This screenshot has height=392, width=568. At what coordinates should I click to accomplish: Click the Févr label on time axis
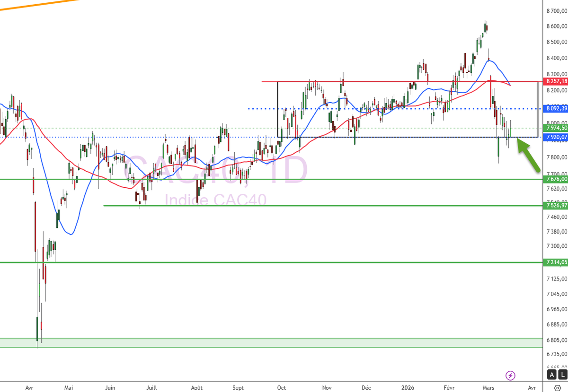point(449,388)
